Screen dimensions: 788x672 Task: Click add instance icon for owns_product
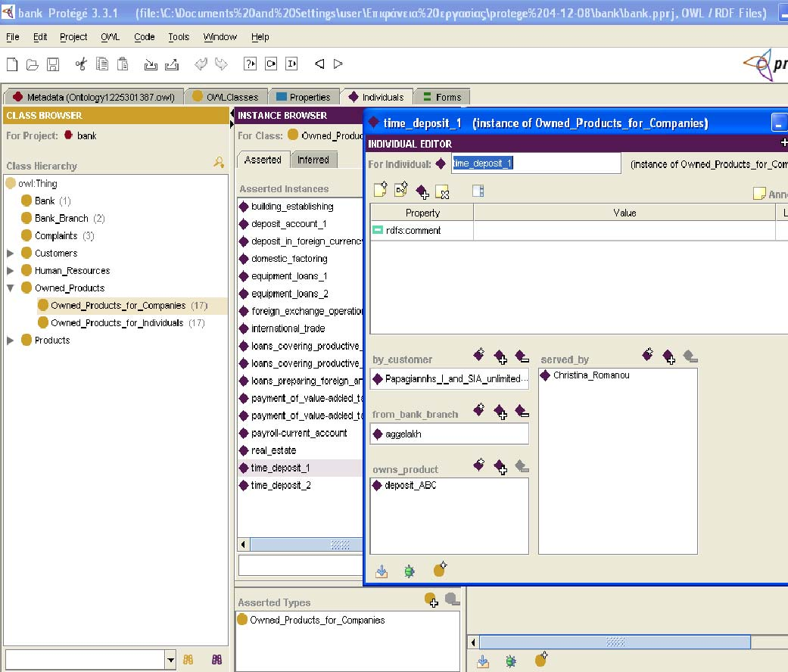500,467
